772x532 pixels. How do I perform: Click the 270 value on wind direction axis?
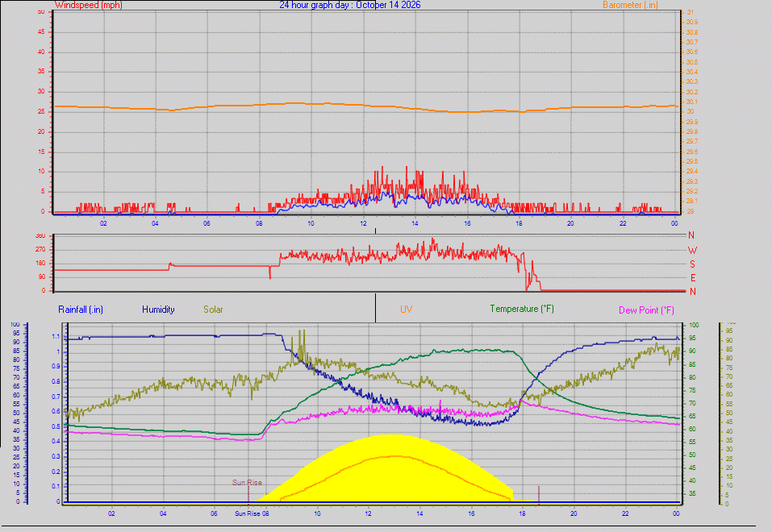point(40,250)
